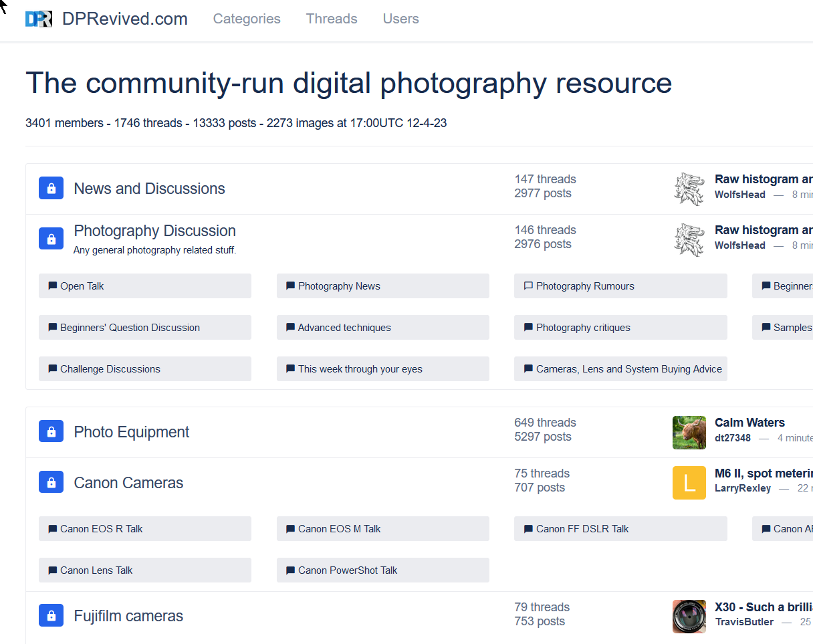Open the DPRevived.com home link
The image size is (813, 644).
pos(124,19)
